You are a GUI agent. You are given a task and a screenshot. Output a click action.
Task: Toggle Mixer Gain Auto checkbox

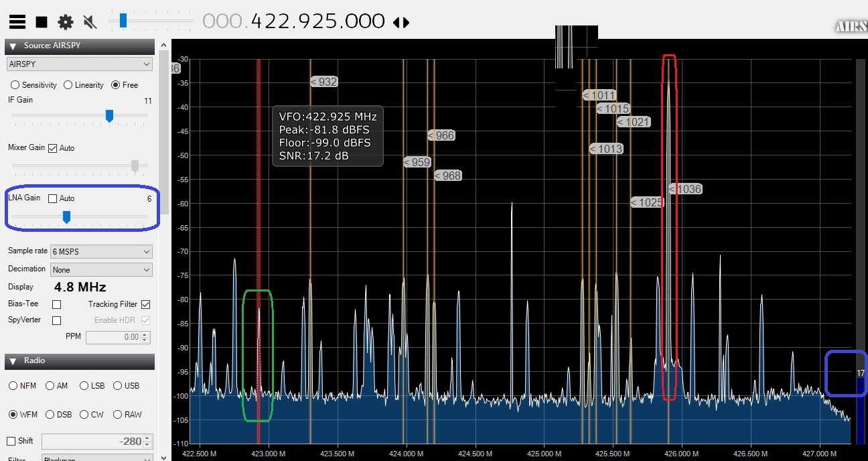(53, 148)
